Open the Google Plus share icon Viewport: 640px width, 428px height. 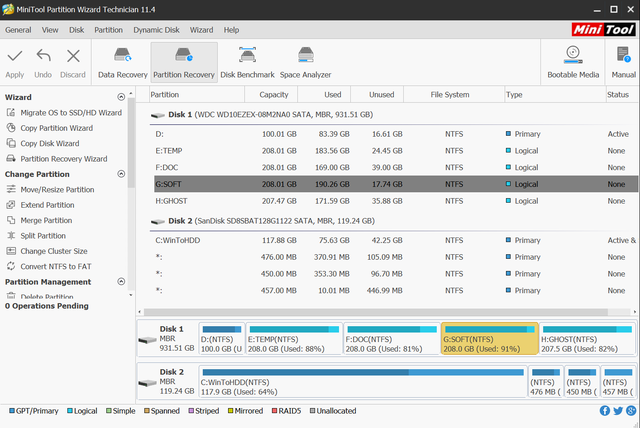pos(631,411)
